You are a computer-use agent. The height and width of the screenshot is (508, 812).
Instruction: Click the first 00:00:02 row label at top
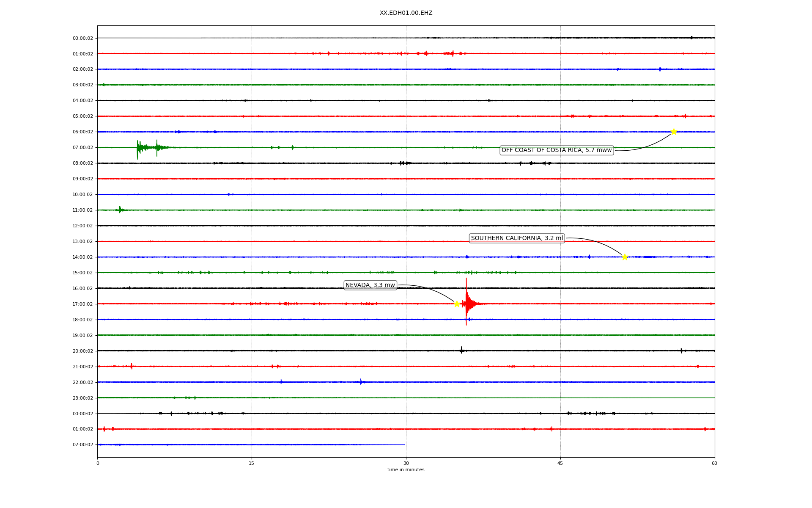tap(82, 38)
